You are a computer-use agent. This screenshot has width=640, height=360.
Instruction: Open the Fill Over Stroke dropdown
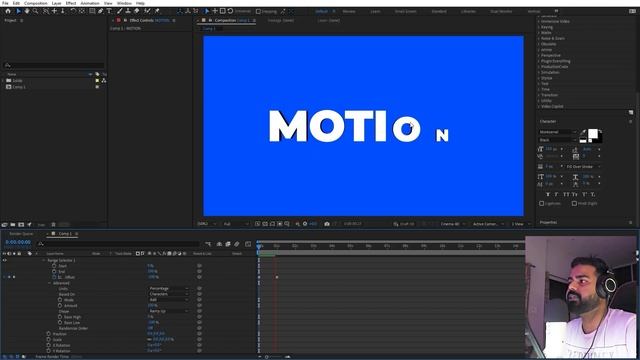[x=583, y=167]
